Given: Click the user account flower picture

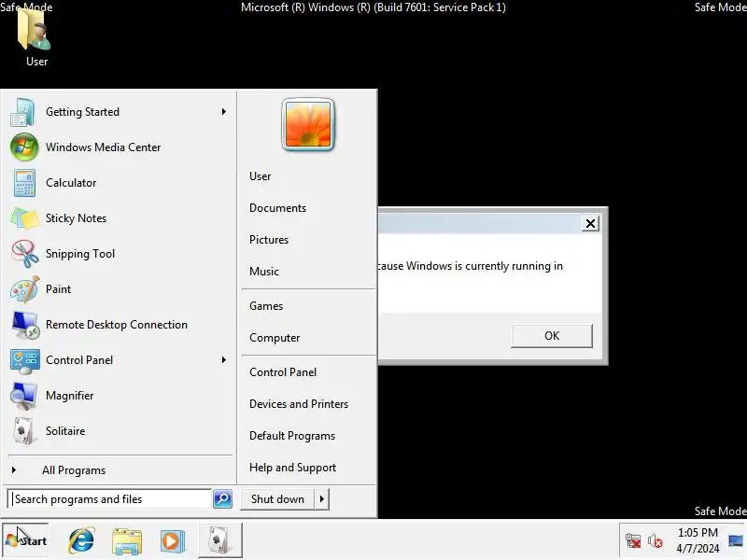Looking at the screenshot, I should click(308, 124).
